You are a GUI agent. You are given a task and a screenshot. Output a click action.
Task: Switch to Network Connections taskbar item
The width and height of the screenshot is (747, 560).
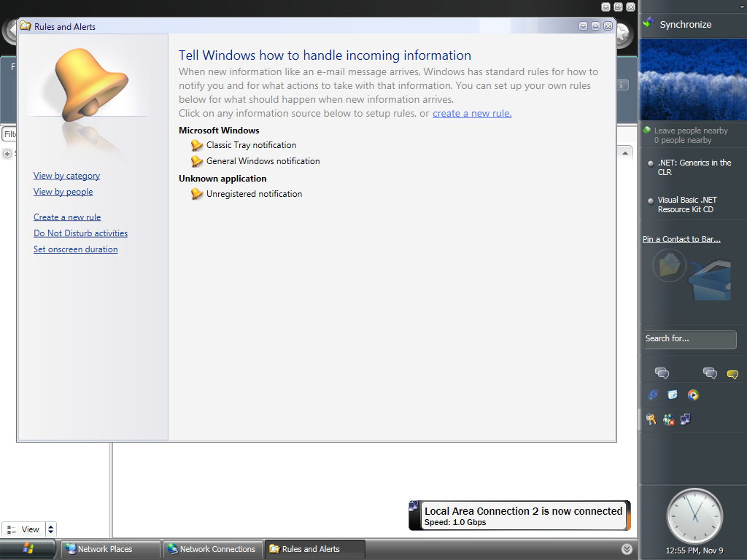[x=212, y=549]
